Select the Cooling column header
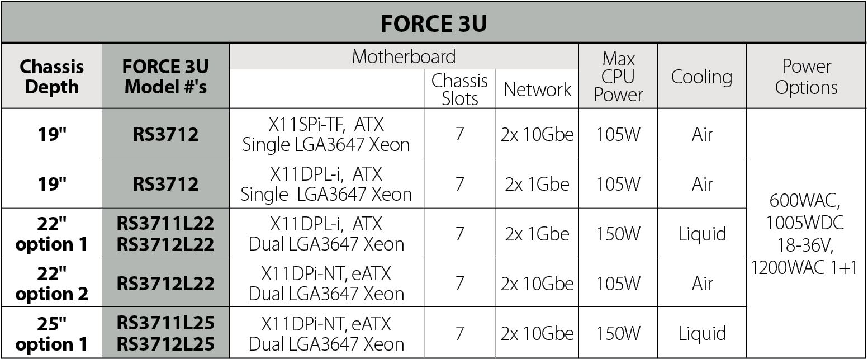868x359 pixels. (702, 77)
